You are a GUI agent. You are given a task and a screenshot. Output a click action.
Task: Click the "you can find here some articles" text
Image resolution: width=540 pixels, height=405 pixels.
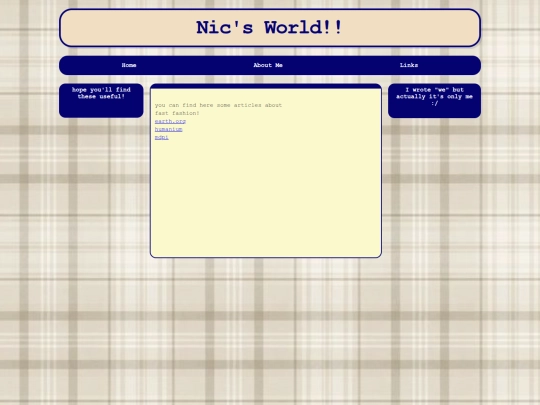click(218, 109)
